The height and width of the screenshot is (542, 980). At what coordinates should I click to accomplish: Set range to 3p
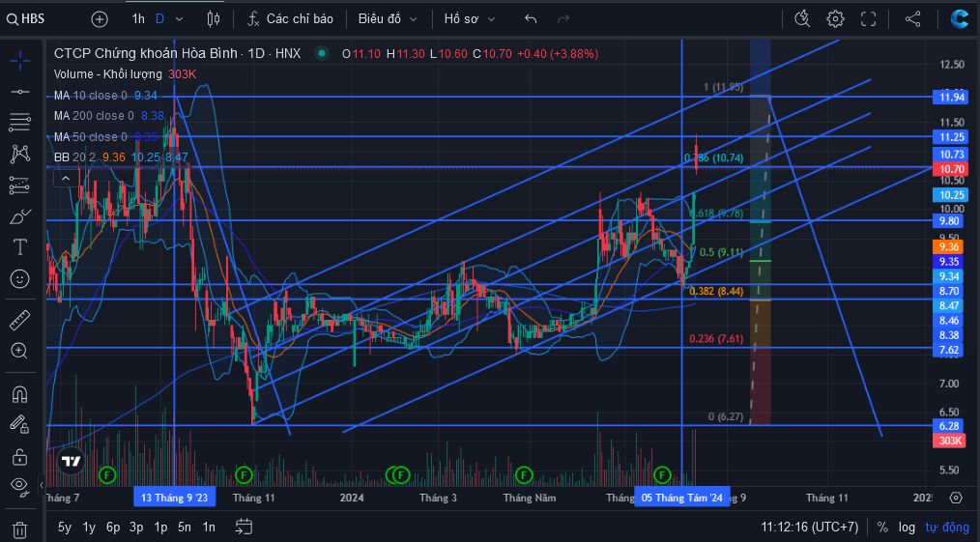click(x=136, y=527)
